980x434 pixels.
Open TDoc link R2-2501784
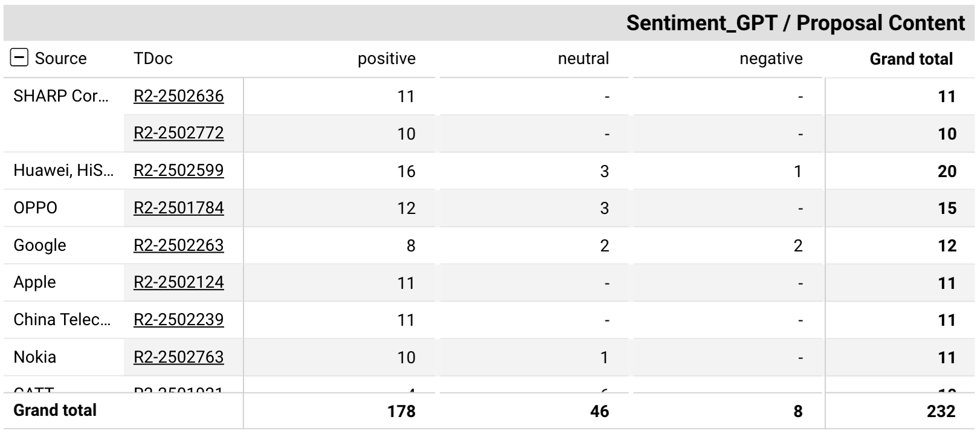[x=178, y=208]
